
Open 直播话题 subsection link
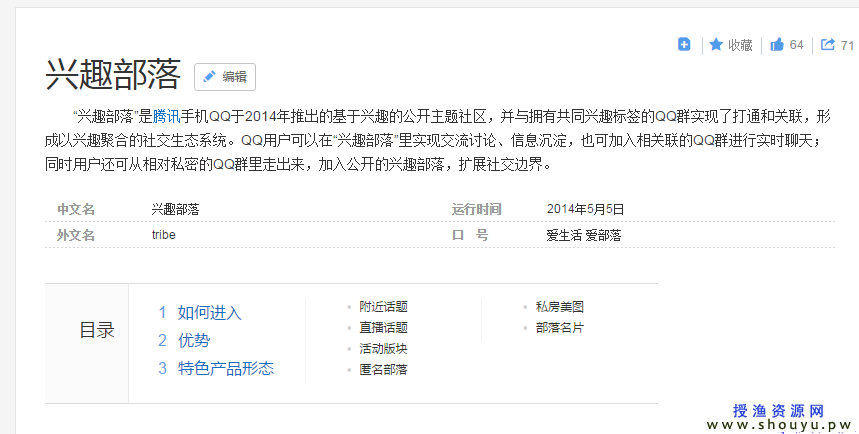click(383, 328)
